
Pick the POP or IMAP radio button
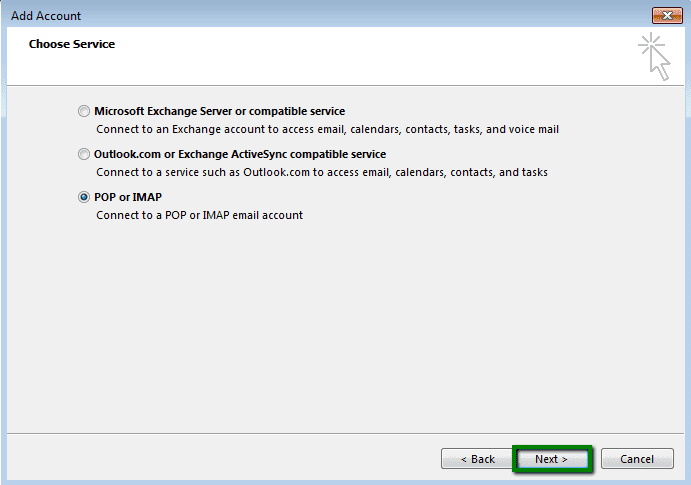[x=84, y=198]
